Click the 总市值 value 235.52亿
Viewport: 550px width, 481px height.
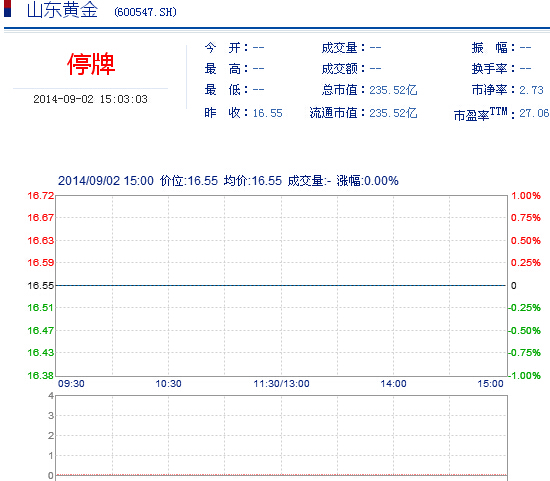point(393,90)
